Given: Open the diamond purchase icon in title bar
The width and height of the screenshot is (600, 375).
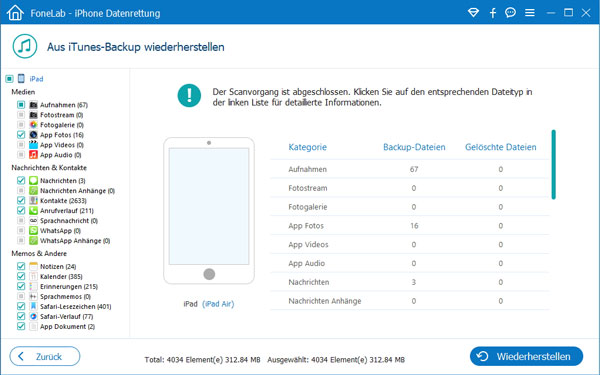Looking at the screenshot, I should point(473,13).
